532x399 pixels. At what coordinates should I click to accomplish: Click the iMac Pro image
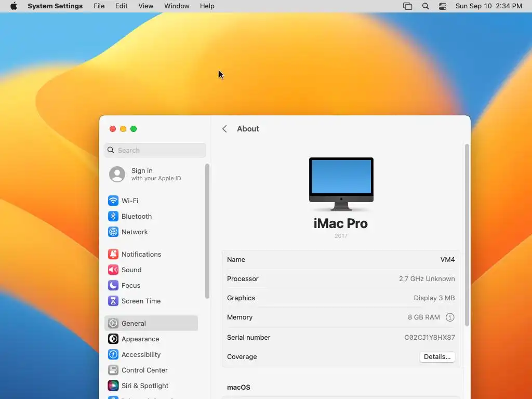341,184
